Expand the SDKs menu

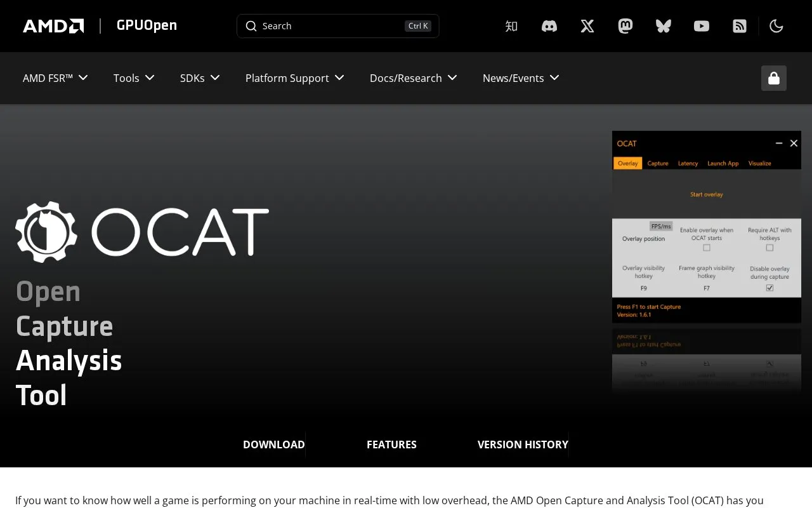200,78
